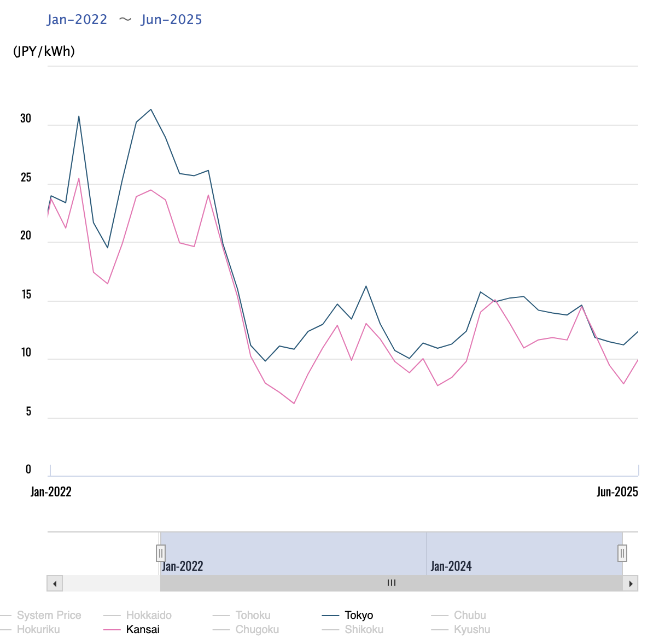Click the left scroll arrow of range scrollbar
Viewport: 665px width, 644px height.
[x=55, y=583]
